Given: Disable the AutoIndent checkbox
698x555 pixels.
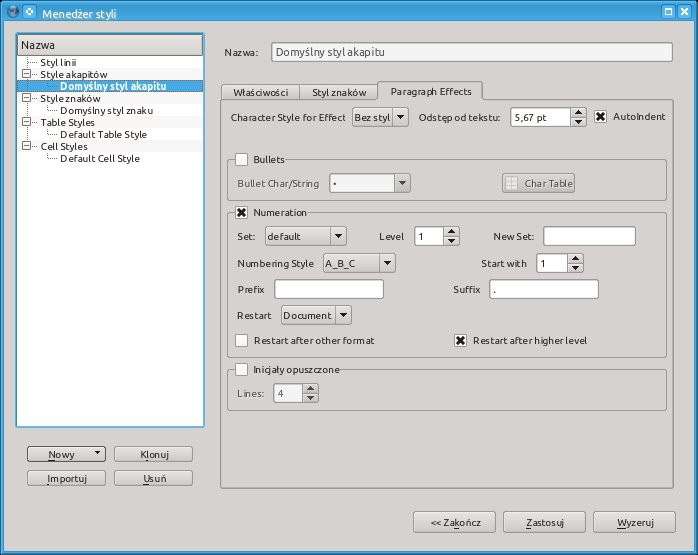Looking at the screenshot, I should pyautogui.click(x=601, y=117).
